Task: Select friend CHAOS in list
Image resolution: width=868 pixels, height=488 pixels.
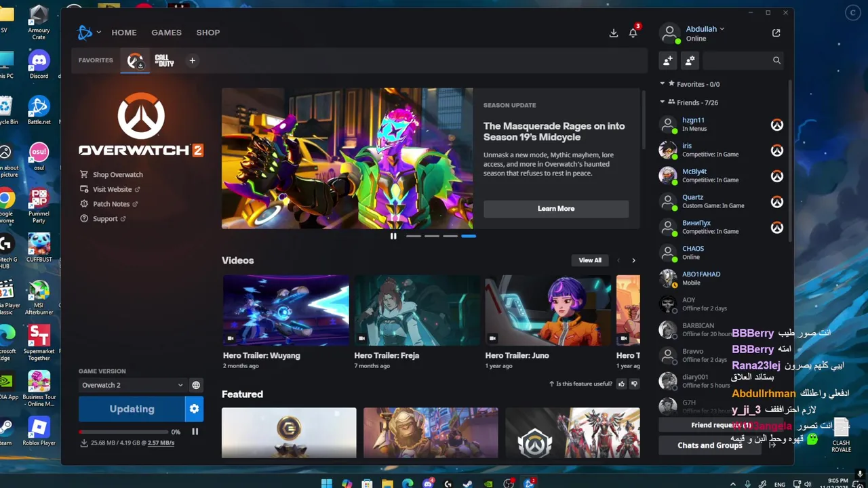Action: pos(721,253)
